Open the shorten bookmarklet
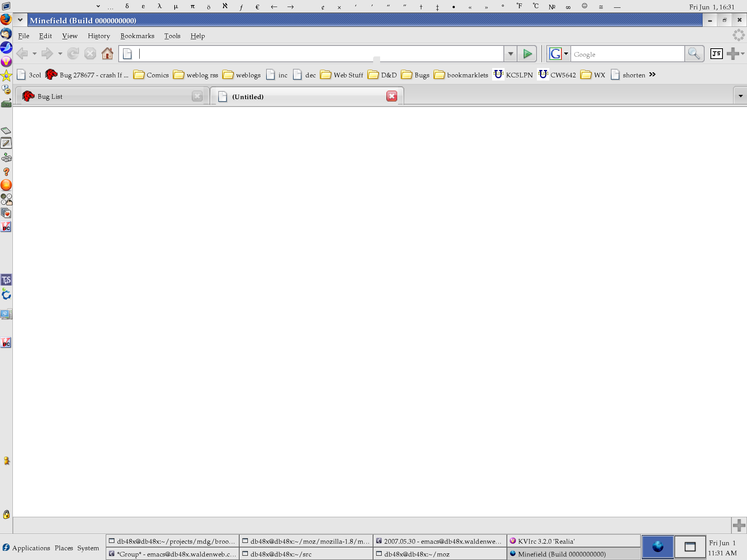The width and height of the screenshot is (747, 560). point(628,75)
